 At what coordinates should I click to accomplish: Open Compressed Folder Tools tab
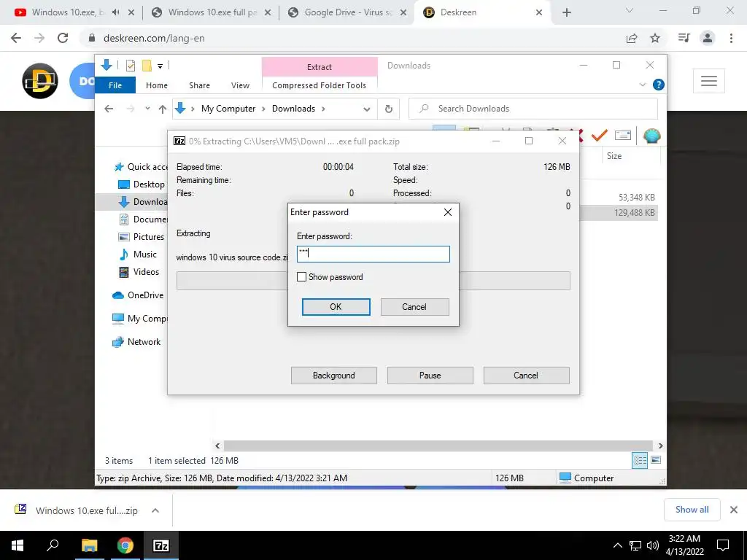point(320,85)
